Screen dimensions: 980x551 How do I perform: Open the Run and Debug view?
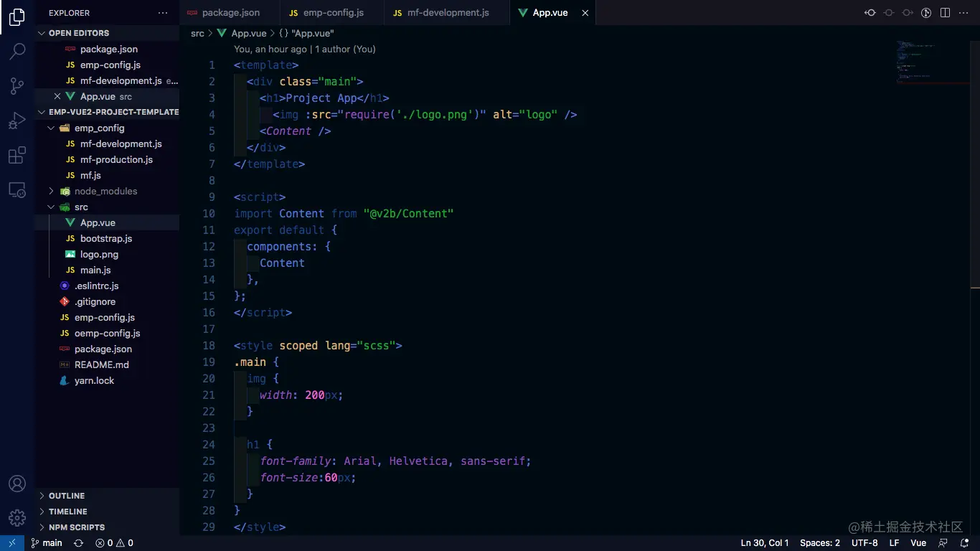pos(17,121)
